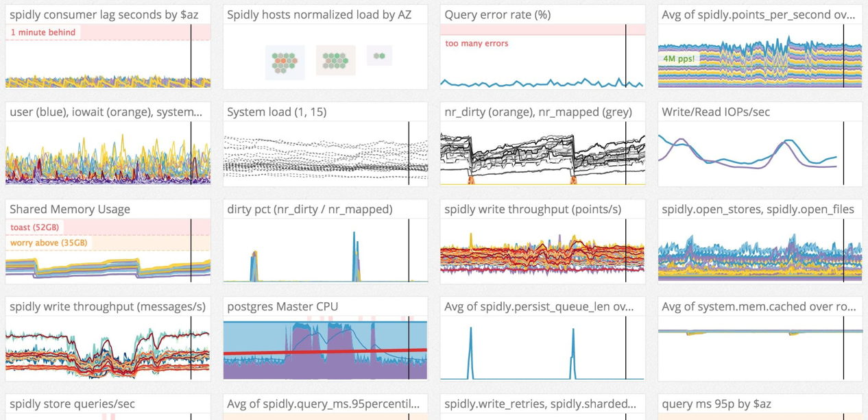Click the middle hexagon host group
Viewport: 868px width, 420px height.
(x=335, y=60)
